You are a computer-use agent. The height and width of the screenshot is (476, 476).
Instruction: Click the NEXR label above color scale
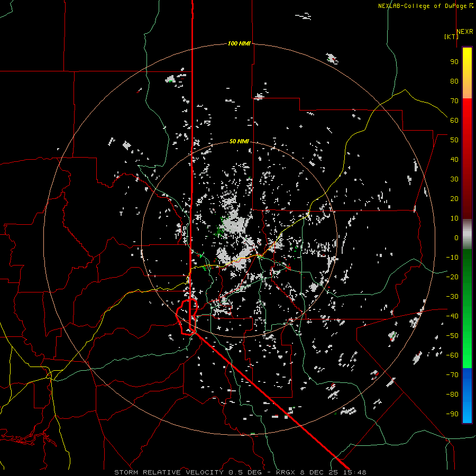coord(465,32)
